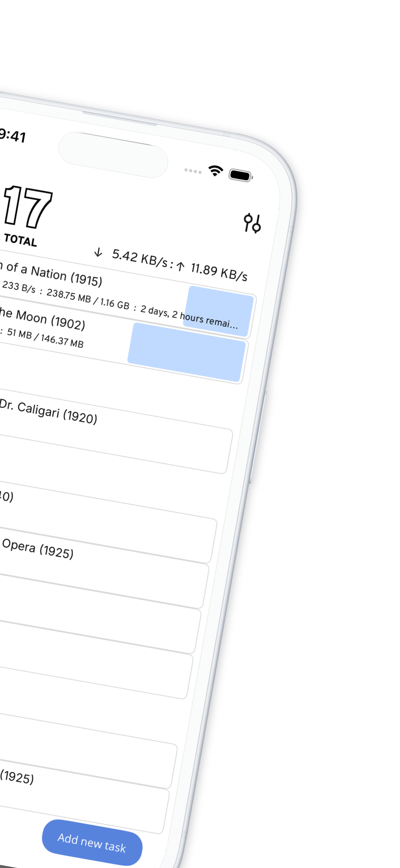The height and width of the screenshot is (868, 400).
Task: Tap the 11.89 KB/s upload speed text
Action: click(x=219, y=272)
